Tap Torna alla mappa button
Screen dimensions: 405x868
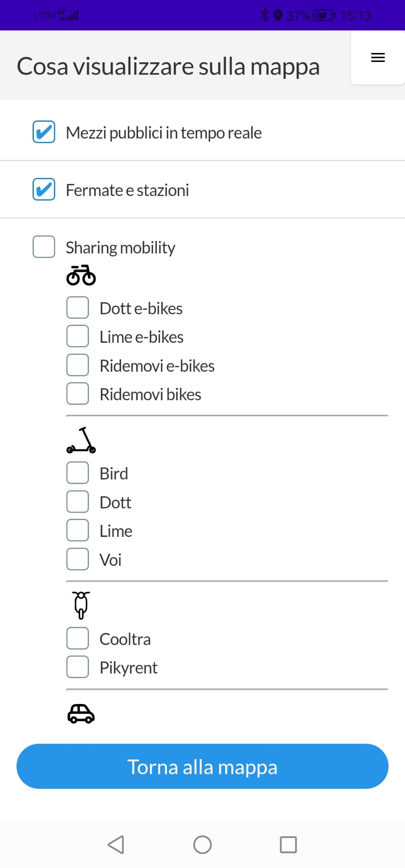click(x=202, y=766)
